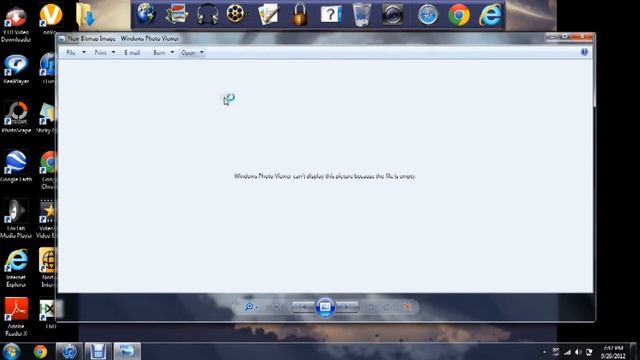Click the padlock icon in the dock

coord(300,14)
